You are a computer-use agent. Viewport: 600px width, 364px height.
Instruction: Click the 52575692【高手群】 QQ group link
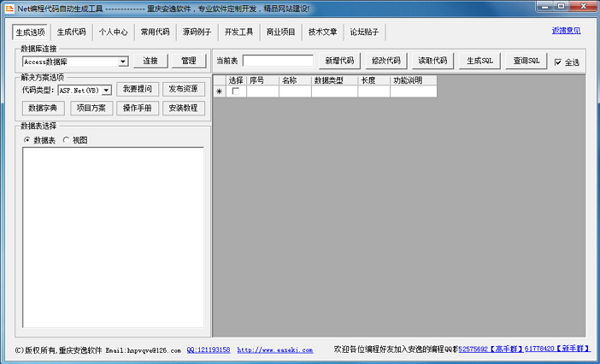point(491,349)
